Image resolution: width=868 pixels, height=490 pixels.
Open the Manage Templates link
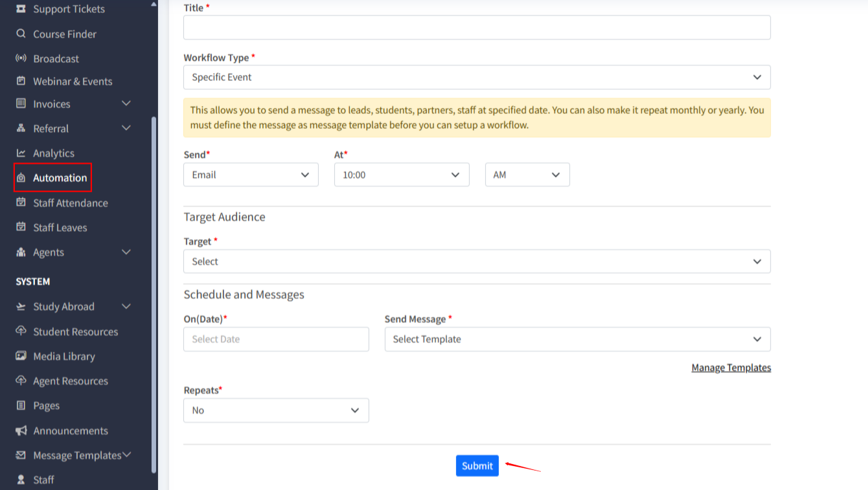731,368
